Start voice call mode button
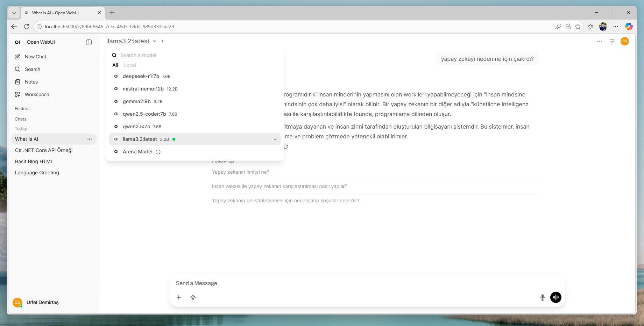This screenshot has height=326, width=644. coord(555,297)
